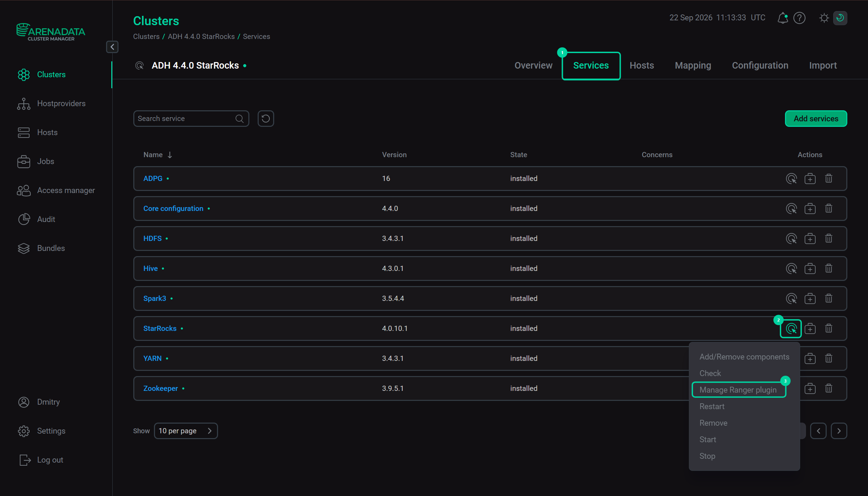This screenshot has height=496, width=868.
Task: Open Hive service link
Action: coord(151,269)
